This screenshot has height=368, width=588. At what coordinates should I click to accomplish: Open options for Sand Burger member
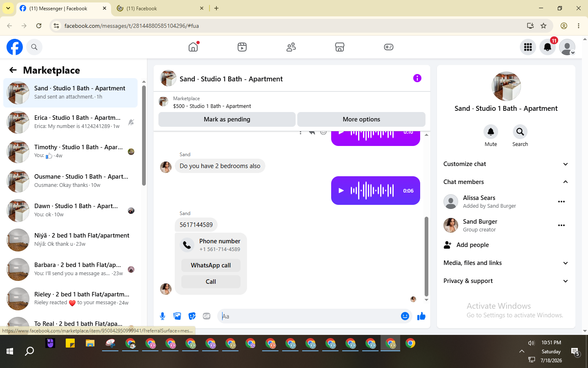pyautogui.click(x=561, y=225)
